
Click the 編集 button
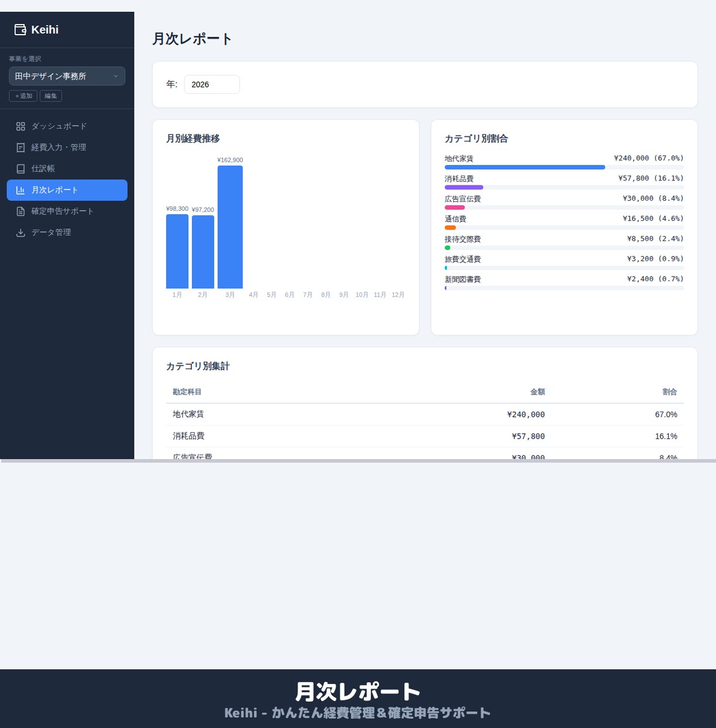[51, 96]
